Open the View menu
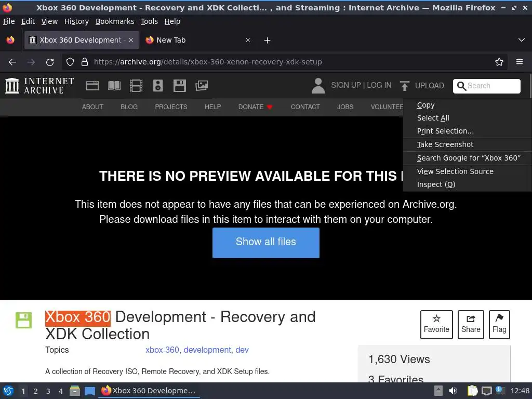The image size is (532, 399). (49, 21)
